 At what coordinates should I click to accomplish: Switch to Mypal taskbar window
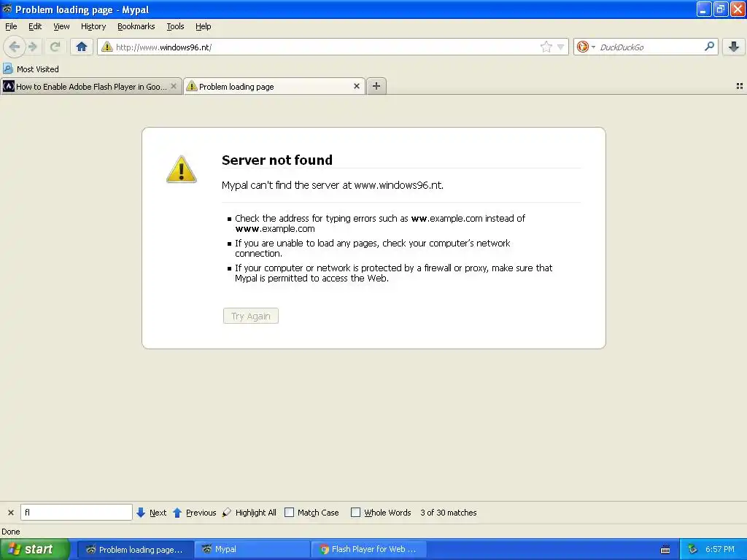[x=252, y=550]
